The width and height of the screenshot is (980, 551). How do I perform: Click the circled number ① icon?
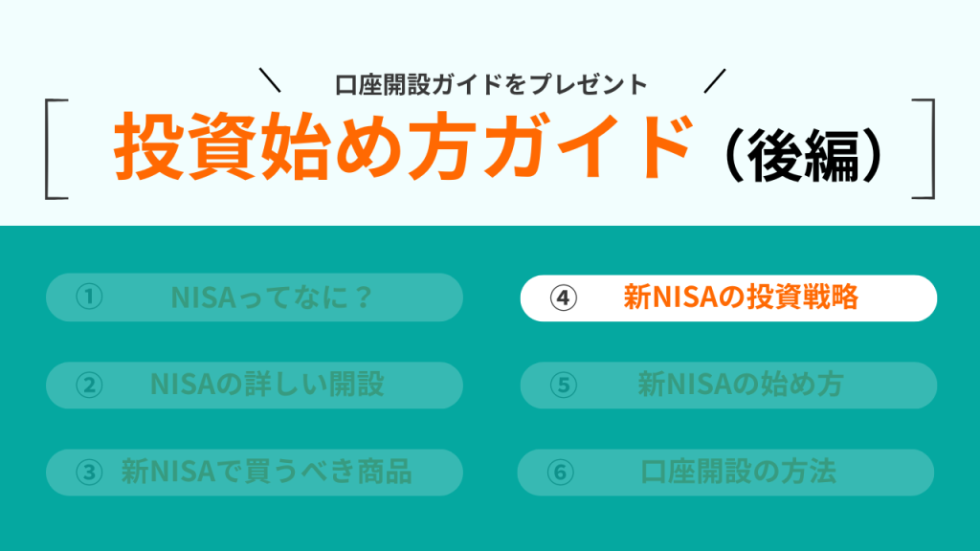point(89,298)
